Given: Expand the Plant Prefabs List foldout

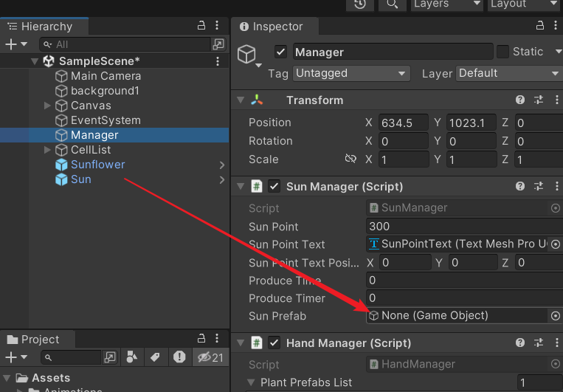Looking at the screenshot, I should tap(249, 382).
